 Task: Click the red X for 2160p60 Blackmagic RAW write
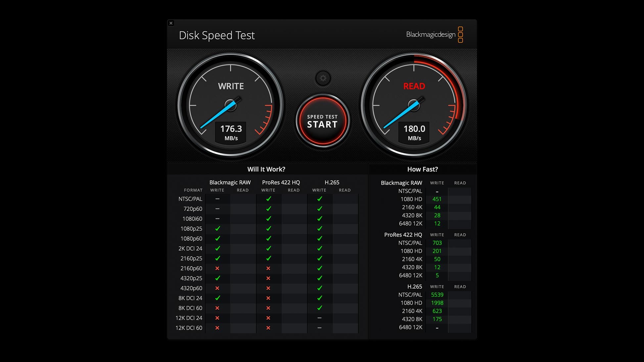[217, 268]
